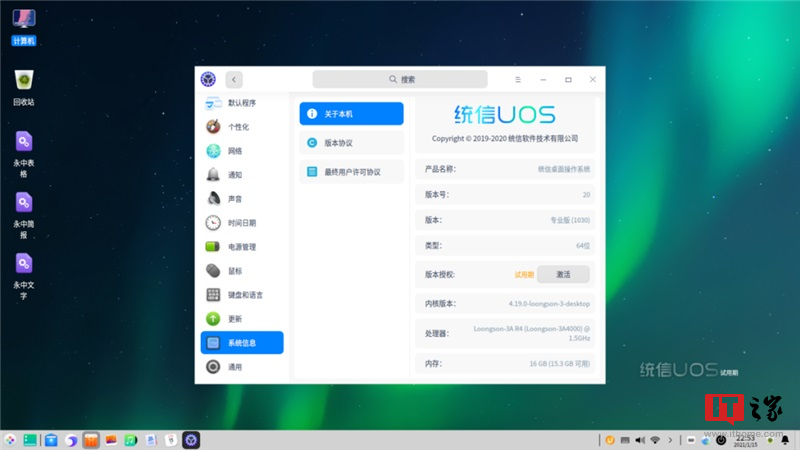Open the 版本协议 page
800x450 pixels.
pyautogui.click(x=352, y=143)
